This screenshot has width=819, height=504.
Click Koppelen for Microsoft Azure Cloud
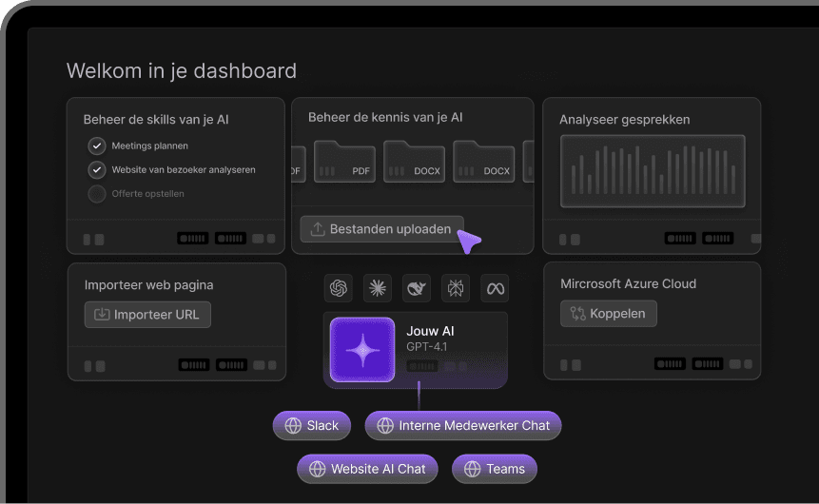pyautogui.click(x=608, y=314)
